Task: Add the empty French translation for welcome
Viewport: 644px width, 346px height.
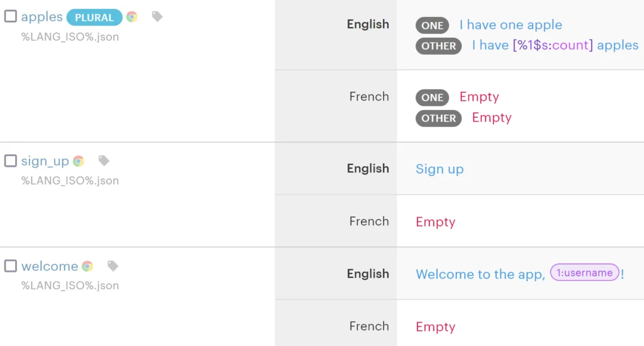Action: (435, 327)
